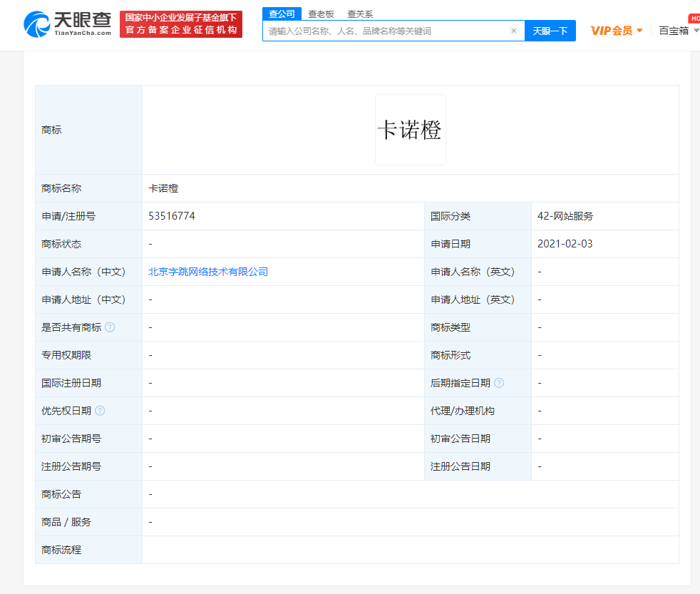Open the 卡诺橙 trademark image
Image resolution: width=700 pixels, height=594 pixels.
pos(410,130)
